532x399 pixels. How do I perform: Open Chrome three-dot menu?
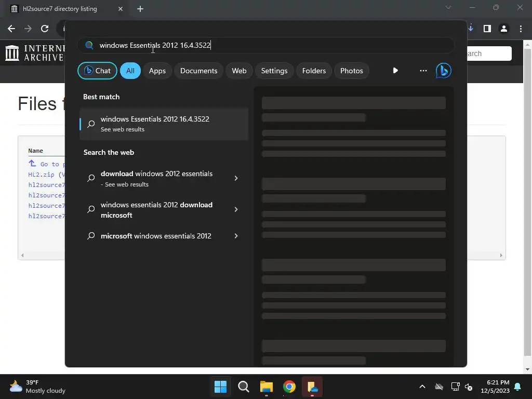tap(521, 29)
